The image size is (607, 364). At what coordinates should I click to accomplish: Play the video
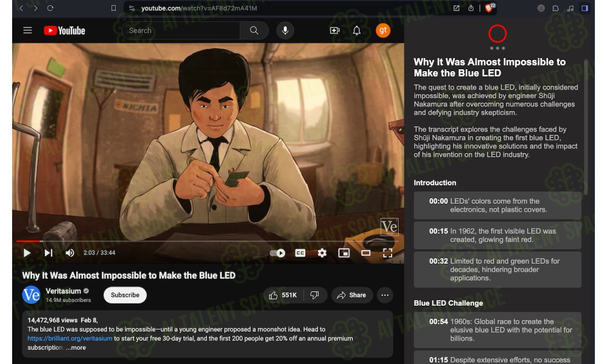tap(27, 253)
